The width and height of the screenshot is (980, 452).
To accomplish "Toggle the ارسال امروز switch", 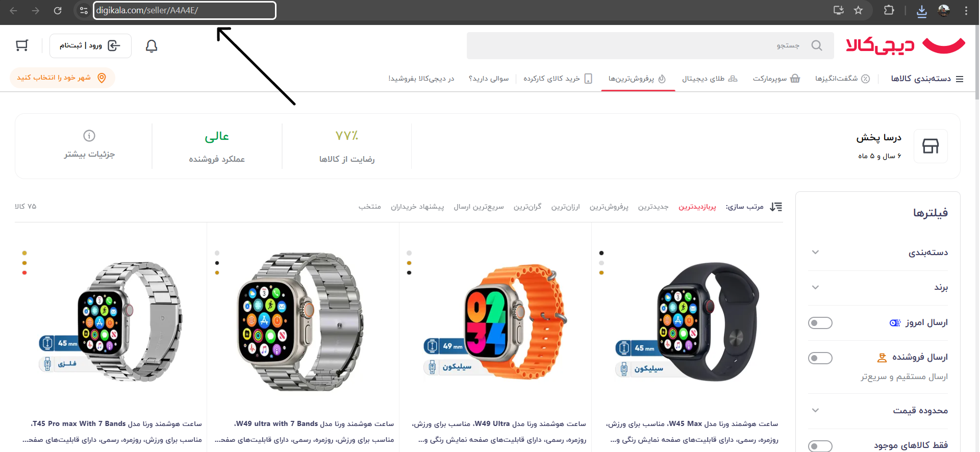I will 820,323.
